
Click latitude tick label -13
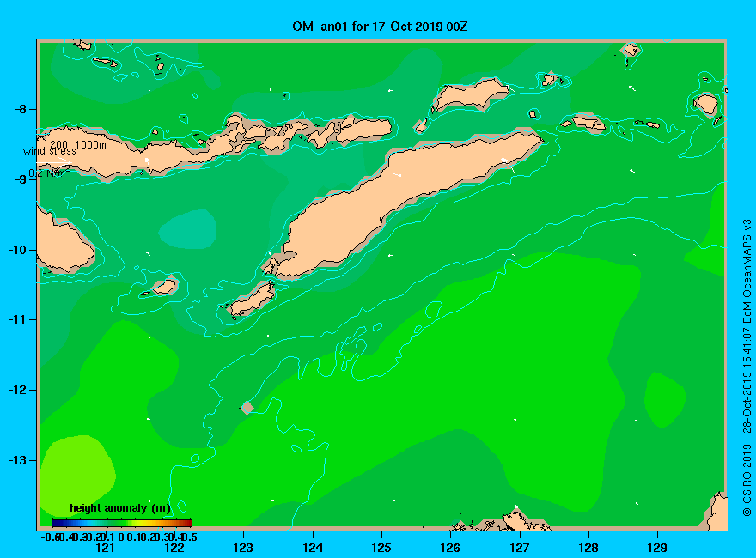point(17,460)
